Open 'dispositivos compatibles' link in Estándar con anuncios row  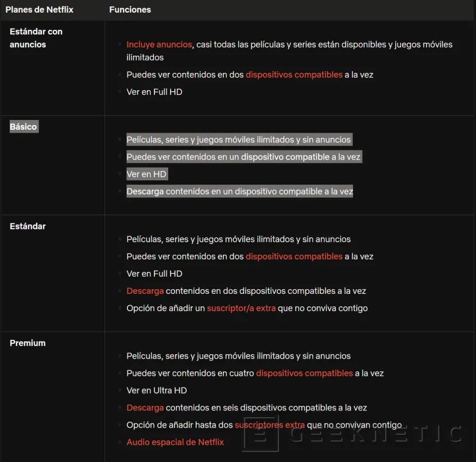(294, 75)
